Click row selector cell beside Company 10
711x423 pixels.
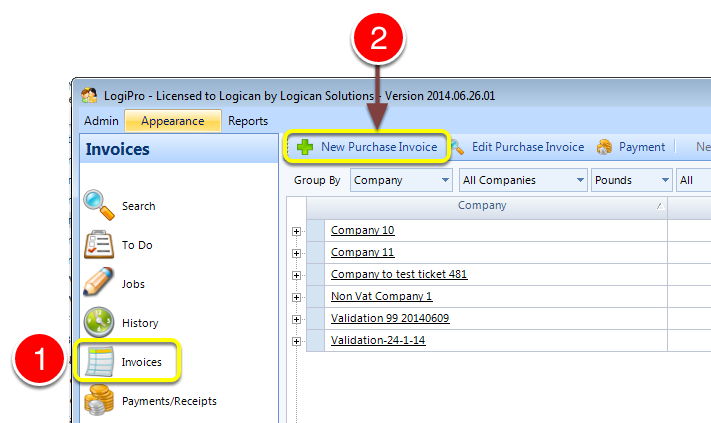click(x=316, y=230)
